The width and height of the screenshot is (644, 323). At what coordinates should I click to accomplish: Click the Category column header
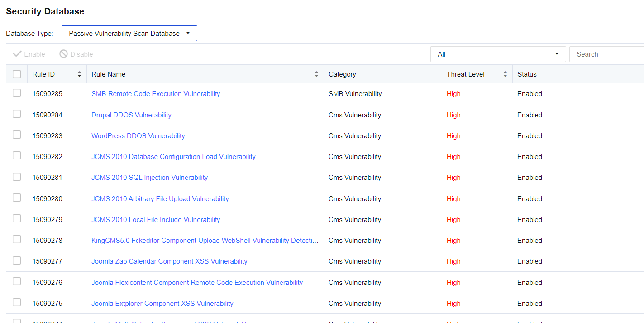coord(342,74)
